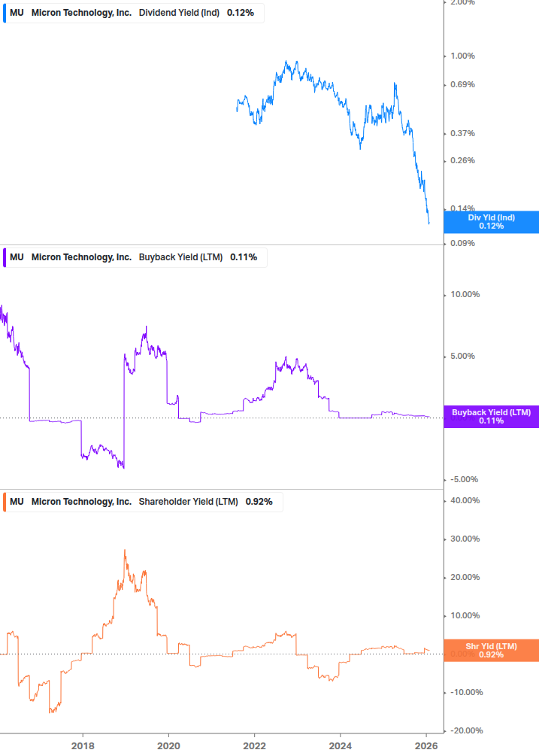
Task: Click Micron Technology, Inc. in Shareholder Yield legend
Action: click(81, 502)
